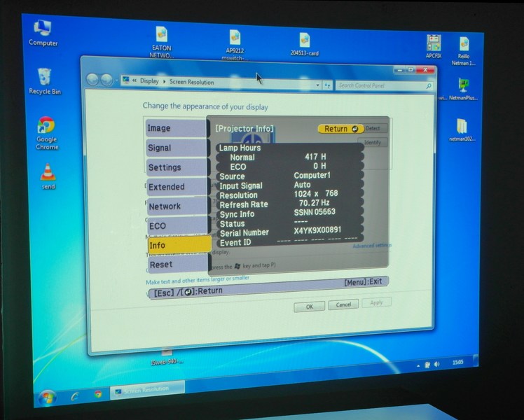Viewport: 524px width, 420px height.
Task: Open the Computer desktop icon
Action: [43, 32]
